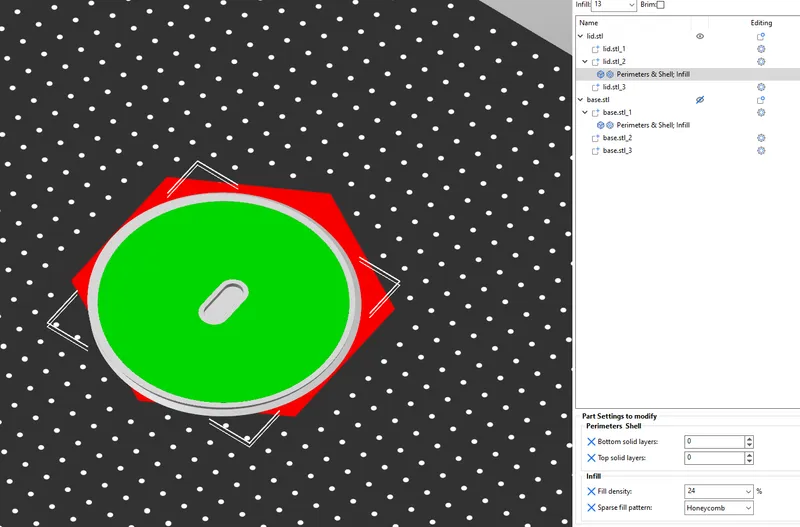Click editing icon for base.stl object
Image resolution: width=800 pixels, height=527 pixels.
tap(761, 100)
